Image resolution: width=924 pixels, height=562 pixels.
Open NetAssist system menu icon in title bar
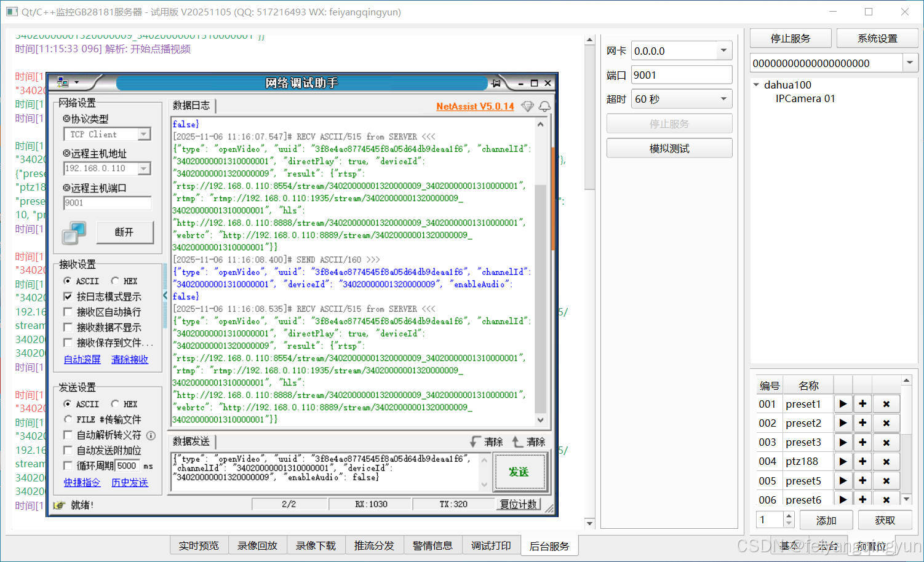[x=62, y=82]
